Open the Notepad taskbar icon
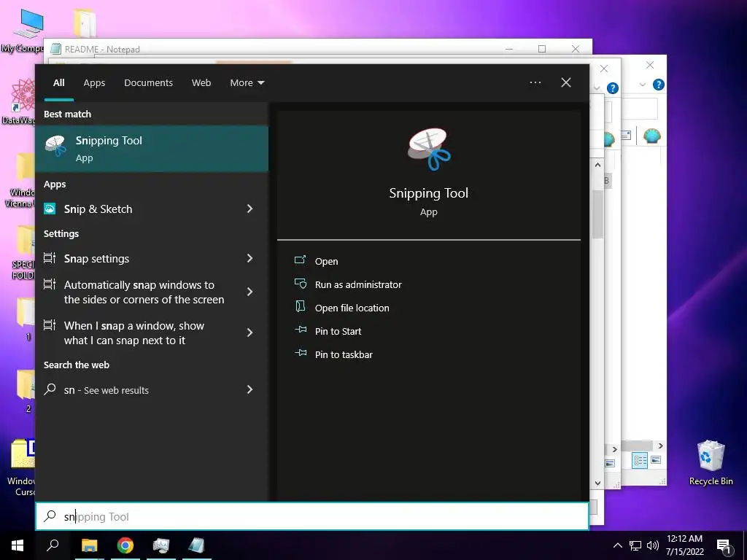747x560 pixels. 196,545
